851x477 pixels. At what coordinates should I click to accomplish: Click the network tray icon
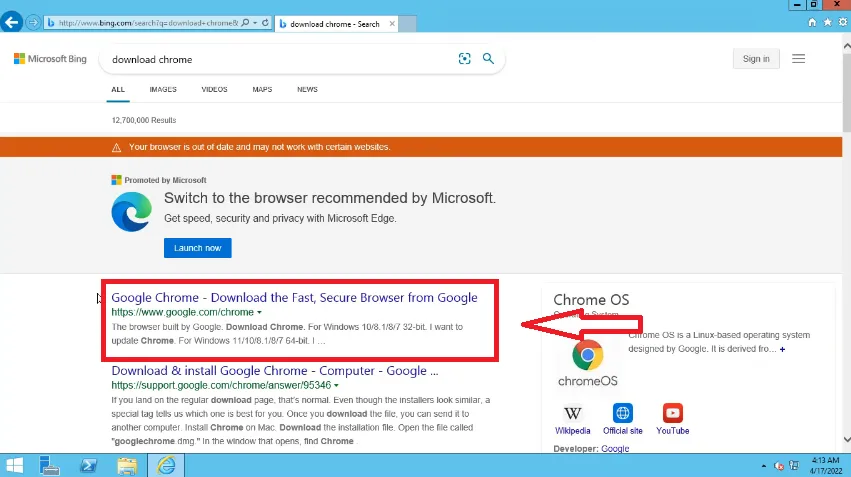click(794, 466)
